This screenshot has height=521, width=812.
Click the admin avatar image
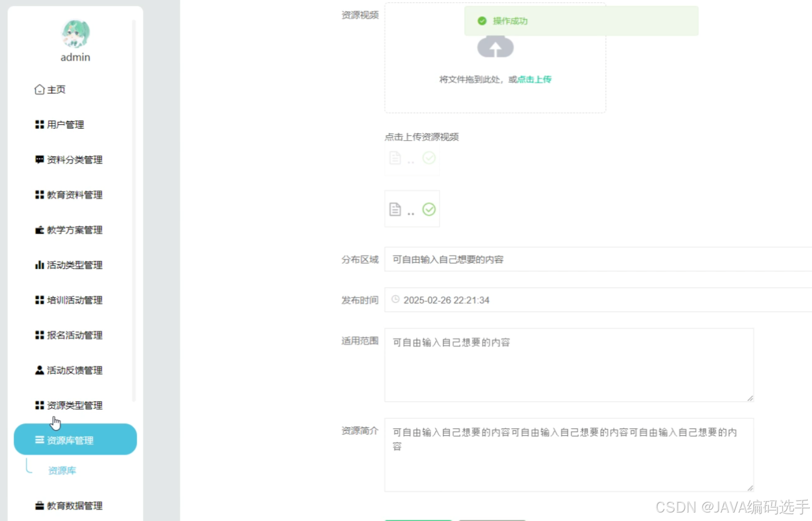pyautogui.click(x=75, y=34)
